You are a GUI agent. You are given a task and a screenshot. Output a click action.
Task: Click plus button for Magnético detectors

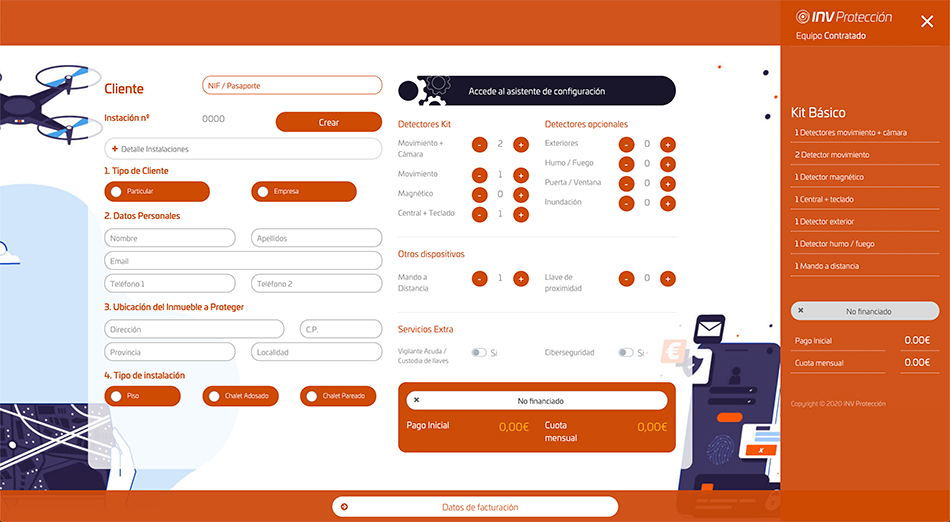click(x=521, y=194)
